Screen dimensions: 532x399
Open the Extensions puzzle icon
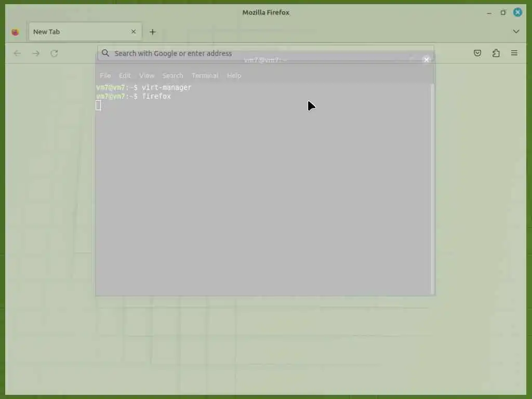pyautogui.click(x=496, y=53)
